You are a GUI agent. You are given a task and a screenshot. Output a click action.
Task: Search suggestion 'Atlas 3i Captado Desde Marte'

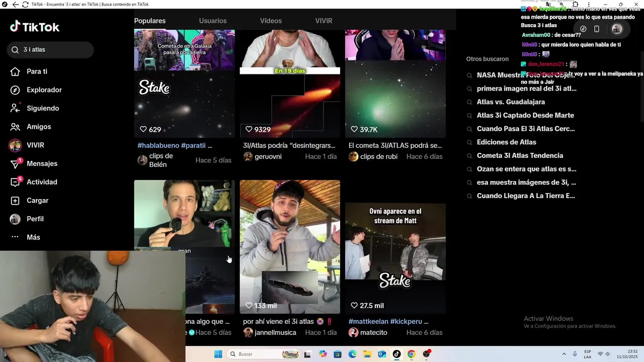point(525,115)
